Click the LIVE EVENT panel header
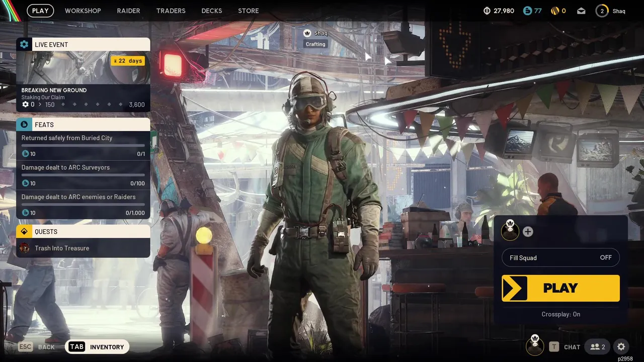Viewport: 644px width, 362px height. click(x=83, y=44)
